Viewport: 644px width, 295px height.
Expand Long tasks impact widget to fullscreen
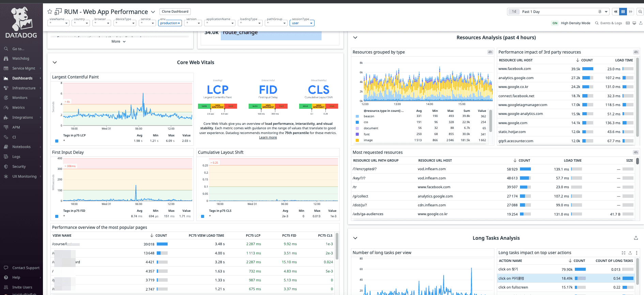click(x=624, y=253)
